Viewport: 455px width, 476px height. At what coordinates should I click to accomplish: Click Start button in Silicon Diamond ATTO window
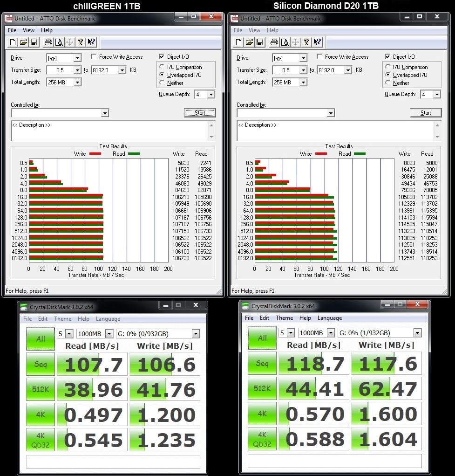[x=426, y=113]
